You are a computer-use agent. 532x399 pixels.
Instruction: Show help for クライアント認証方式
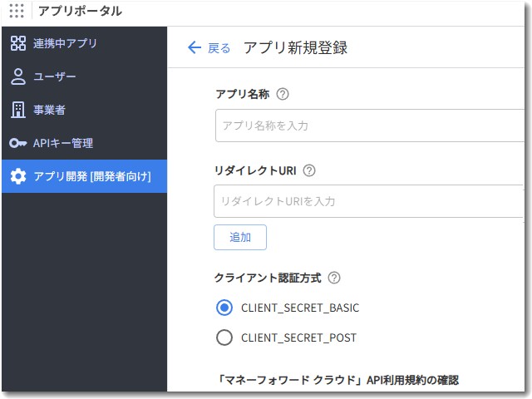click(334, 278)
